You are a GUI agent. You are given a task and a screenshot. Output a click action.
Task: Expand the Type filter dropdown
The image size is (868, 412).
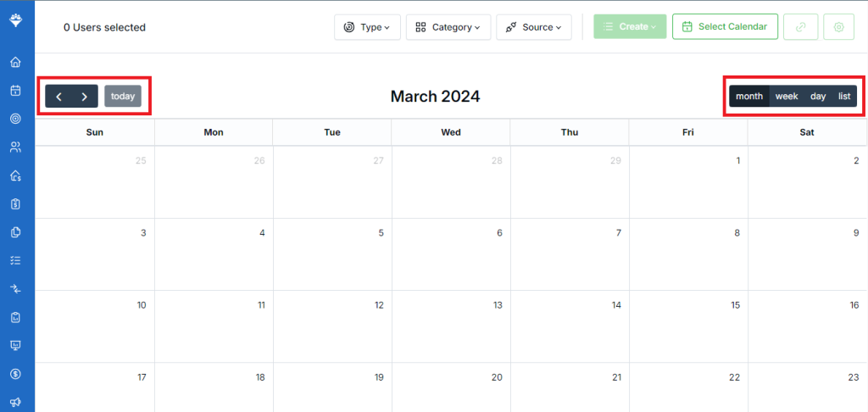point(367,27)
